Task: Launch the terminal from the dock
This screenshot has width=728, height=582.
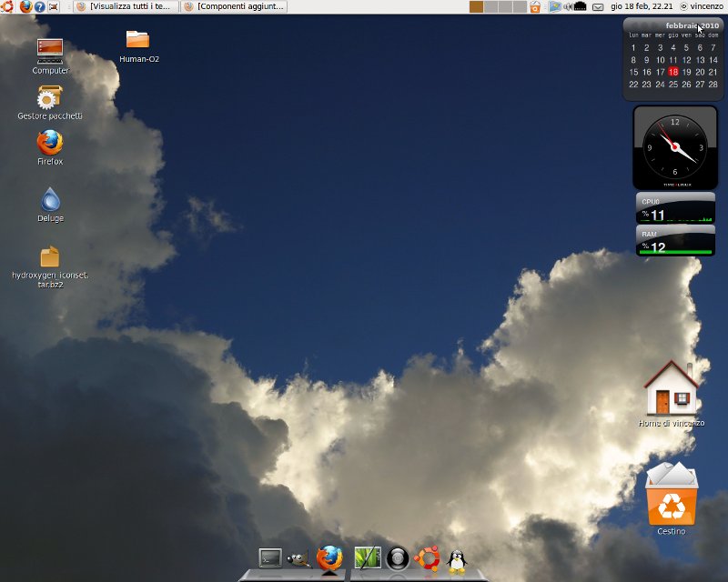Action: pos(270,557)
